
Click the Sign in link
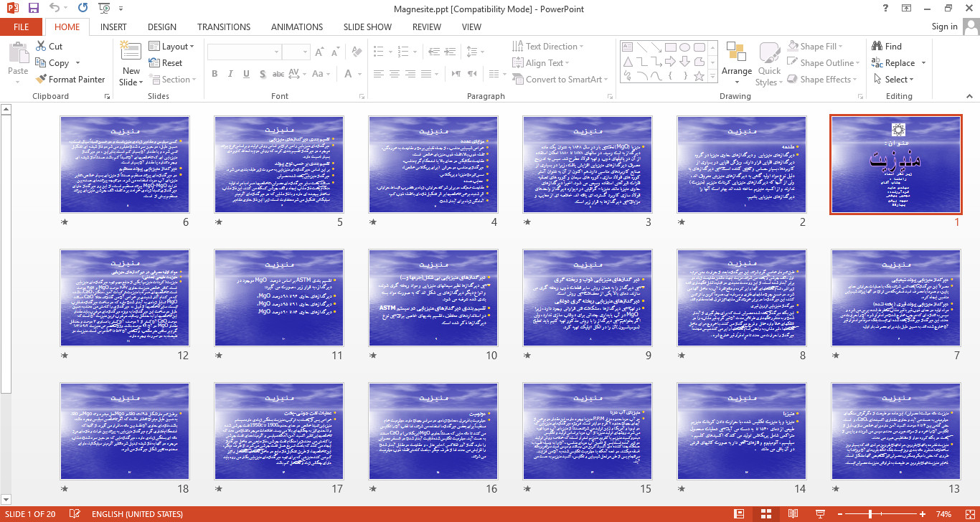(944, 27)
